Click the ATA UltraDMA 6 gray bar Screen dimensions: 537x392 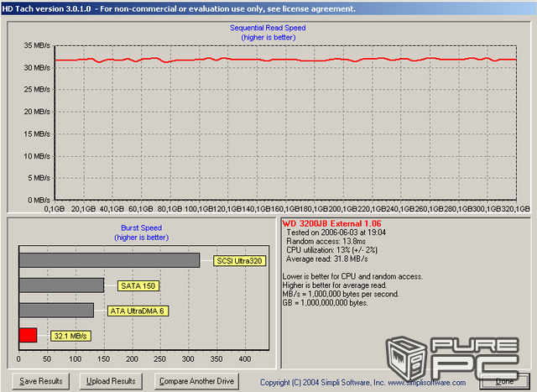(x=56, y=310)
